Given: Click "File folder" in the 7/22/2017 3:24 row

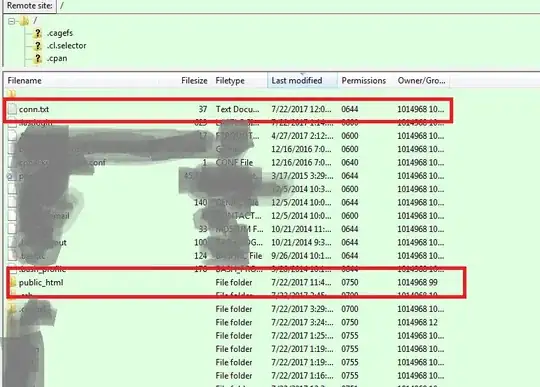Looking at the screenshot, I should pyautogui.click(x=234, y=323).
